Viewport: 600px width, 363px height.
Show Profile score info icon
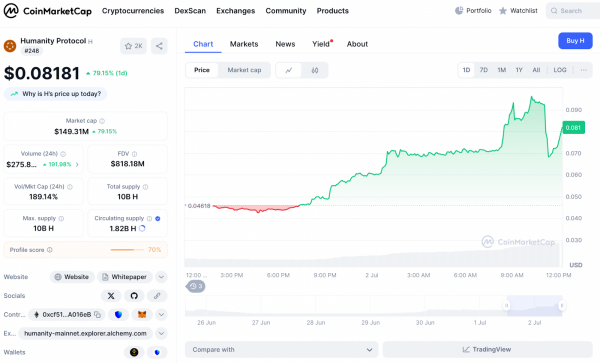[x=50, y=250]
